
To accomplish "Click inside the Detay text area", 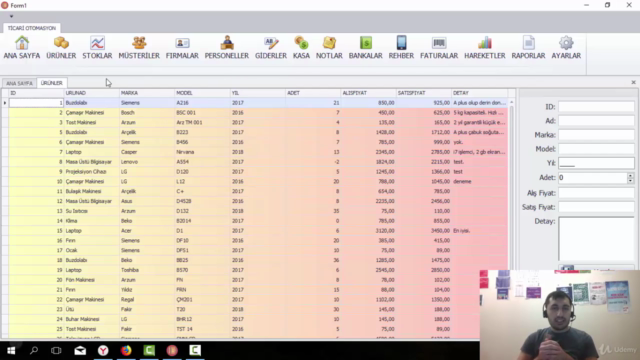I will point(596,239).
